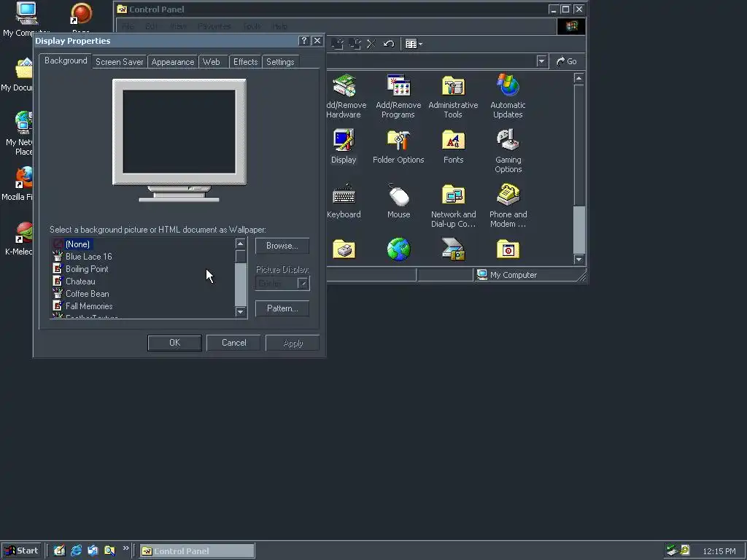Click Control Panel scroll up arrow
The height and width of the screenshot is (560, 747).
[578, 78]
